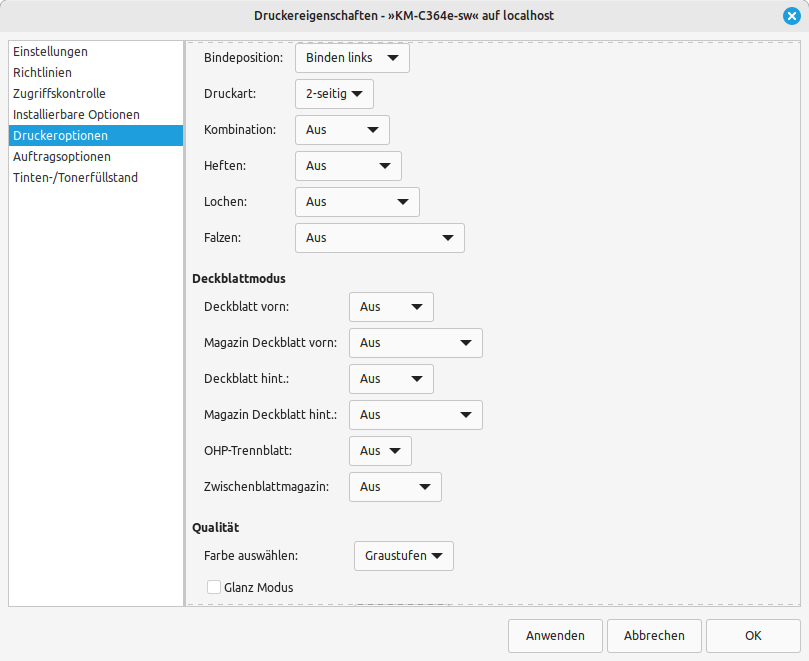This screenshot has height=661, width=809.
Task: Open the Deckblatt vorn dropdown
Action: 391,307
